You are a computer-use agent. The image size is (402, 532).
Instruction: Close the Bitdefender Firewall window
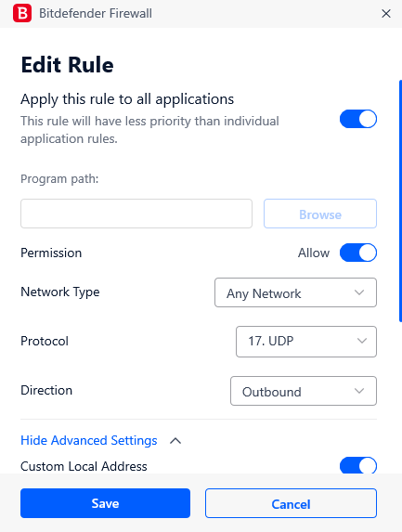386,14
